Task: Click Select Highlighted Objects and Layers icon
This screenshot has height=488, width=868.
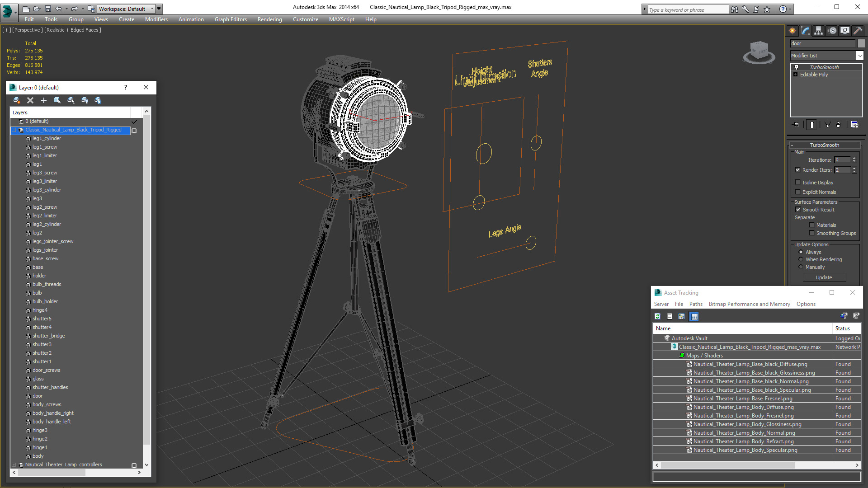Action: tap(57, 100)
